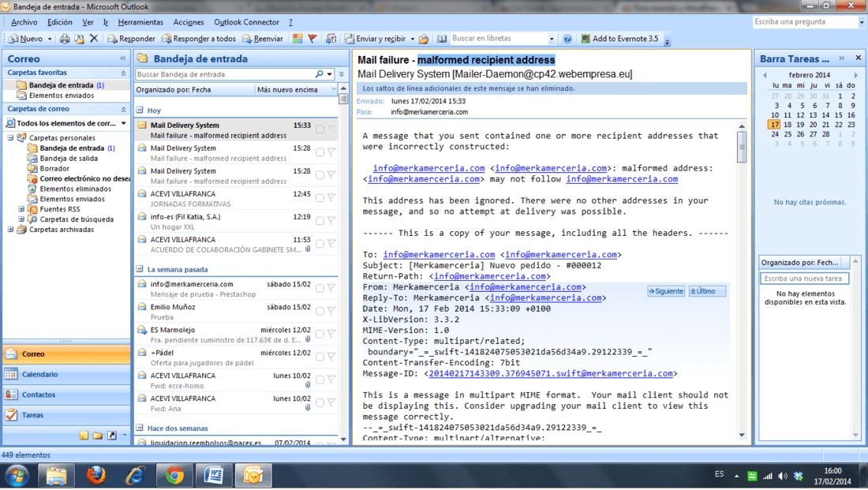Switch to Google Chrome on the taskbar
Image resolution: width=868 pixels, height=490 pixels.
174,476
